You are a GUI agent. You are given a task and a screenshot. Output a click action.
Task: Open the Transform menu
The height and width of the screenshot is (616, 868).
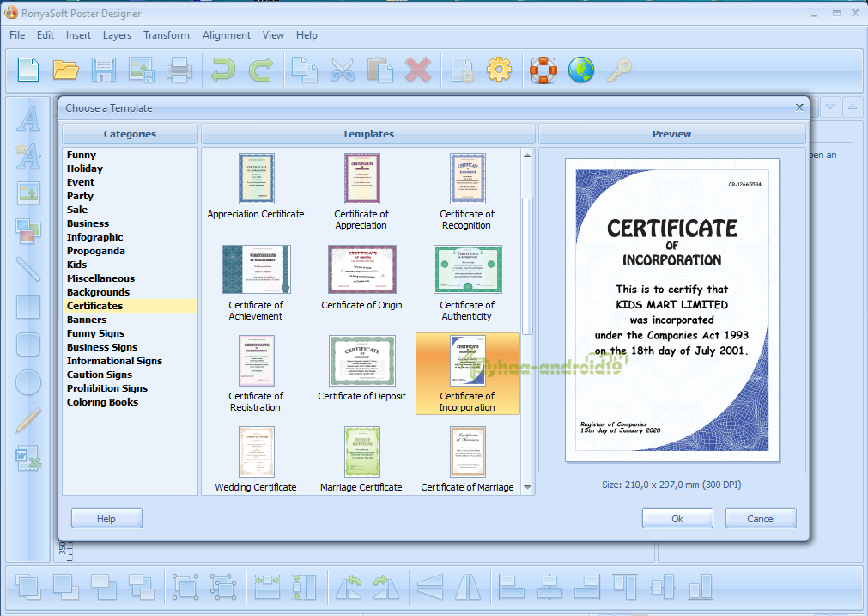coord(167,35)
